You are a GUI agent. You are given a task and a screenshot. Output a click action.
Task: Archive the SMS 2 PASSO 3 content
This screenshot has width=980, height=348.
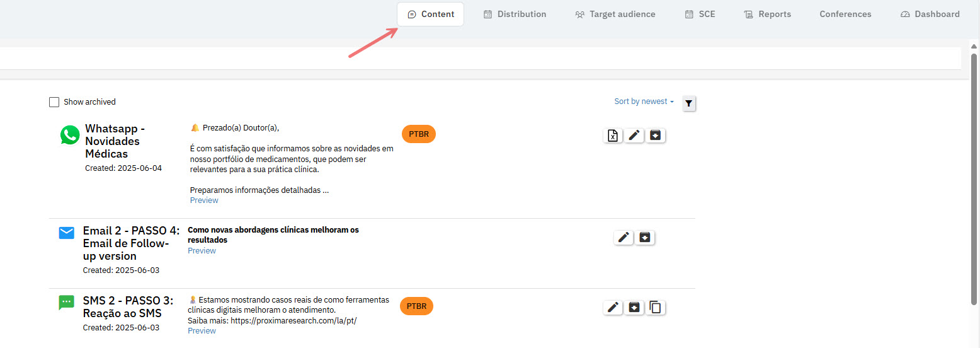coord(634,308)
